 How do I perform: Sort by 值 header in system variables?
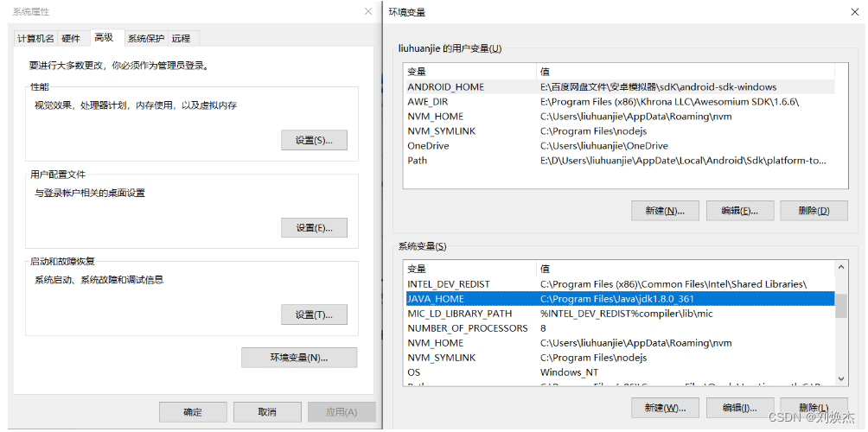(x=686, y=269)
